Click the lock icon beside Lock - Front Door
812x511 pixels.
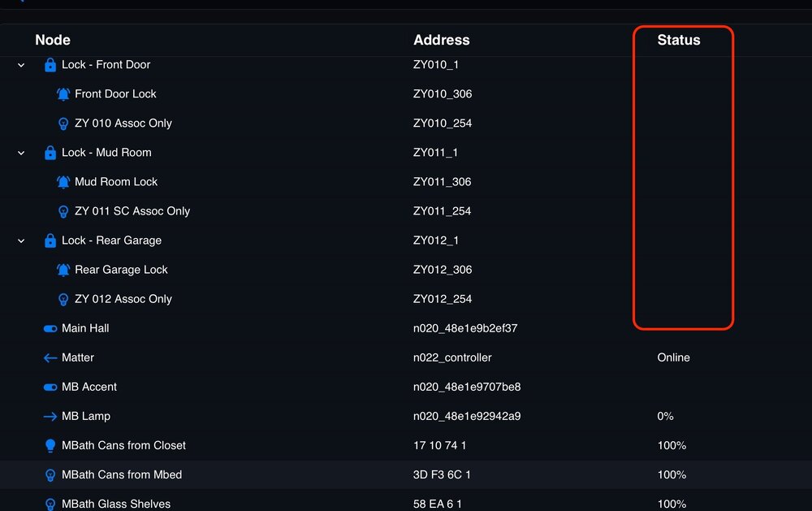(50, 65)
